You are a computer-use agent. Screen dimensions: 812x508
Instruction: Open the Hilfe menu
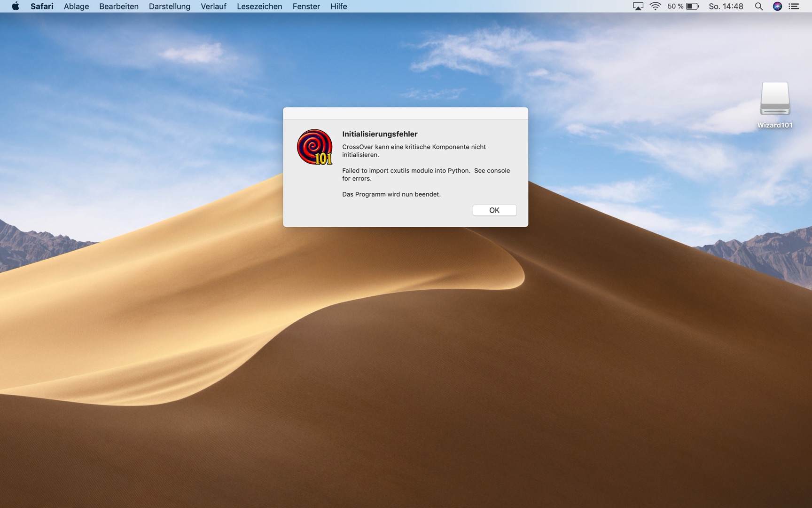(x=338, y=6)
